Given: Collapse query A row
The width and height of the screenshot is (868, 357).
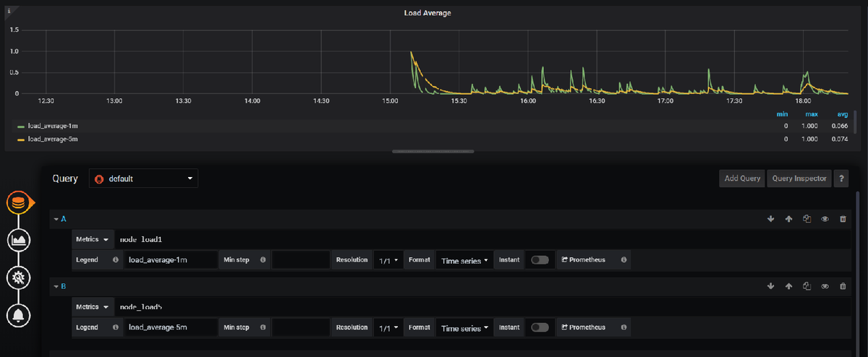Looking at the screenshot, I should click(56, 219).
